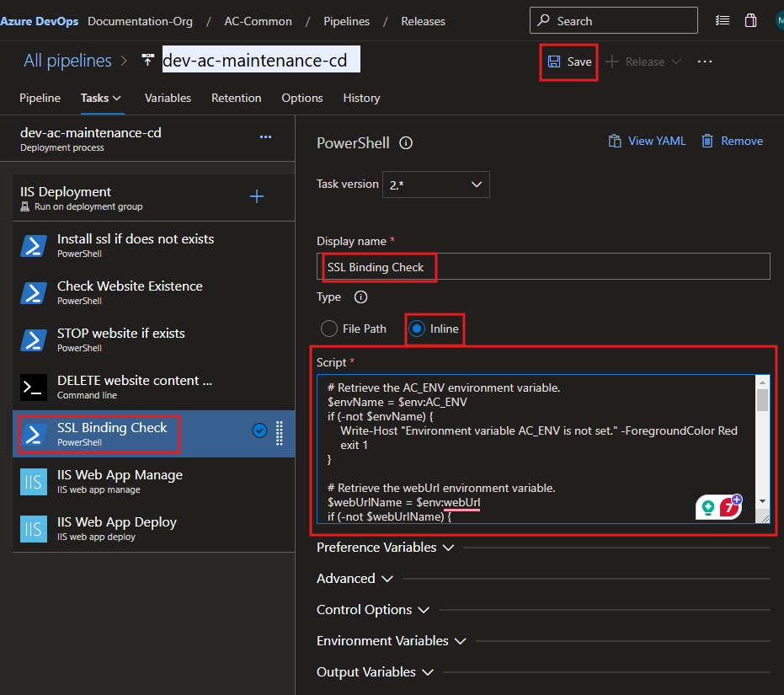Image resolution: width=784 pixels, height=695 pixels.
Task: Click the SSL Binding Check drag handle
Action: click(x=280, y=433)
